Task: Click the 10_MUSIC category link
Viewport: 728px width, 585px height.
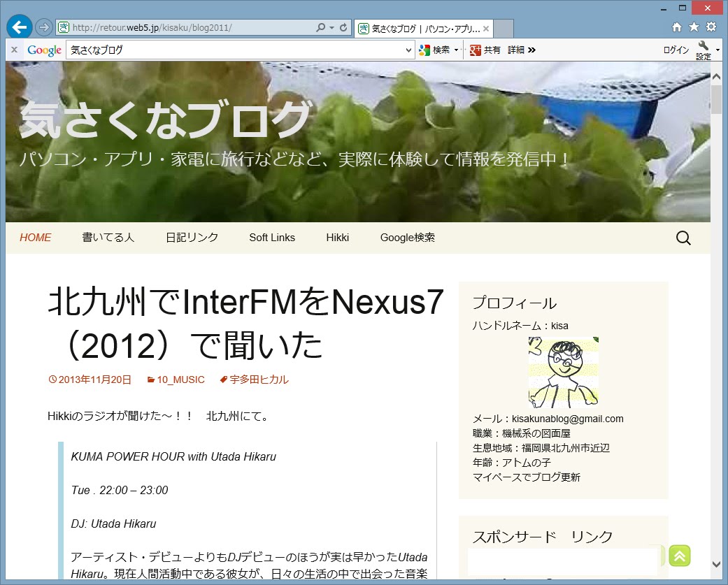Action: click(176, 380)
